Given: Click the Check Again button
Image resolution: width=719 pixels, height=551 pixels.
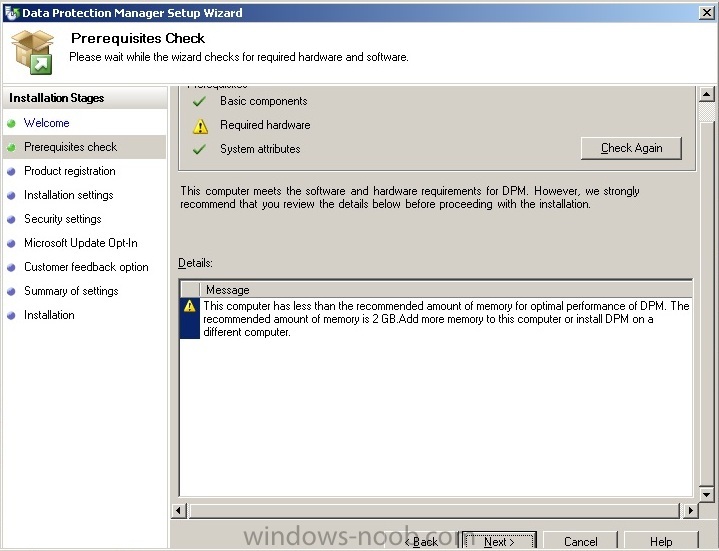Looking at the screenshot, I should [x=631, y=148].
